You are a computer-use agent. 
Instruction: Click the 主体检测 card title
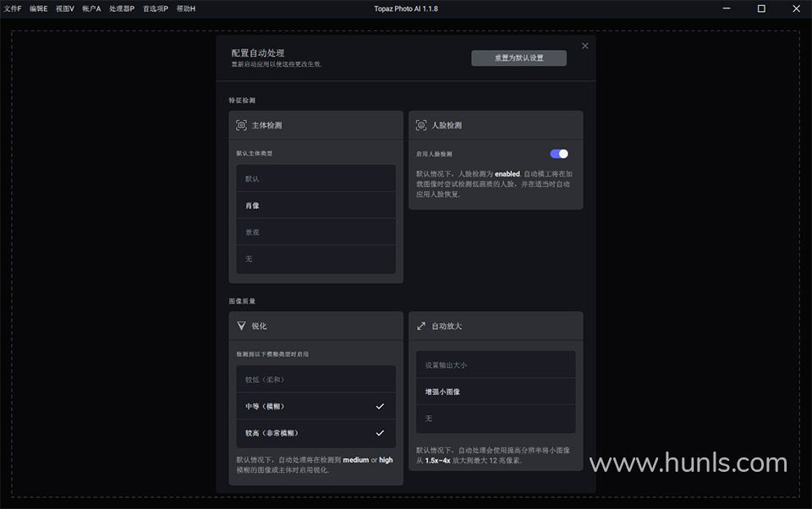266,125
